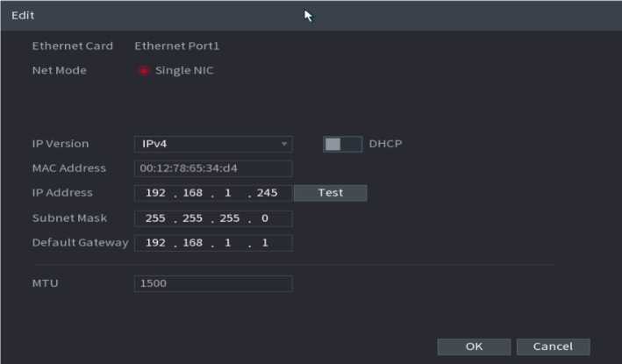622x364 pixels.
Task: Click last Subnet Mask octet 0
Action: [x=266, y=218]
